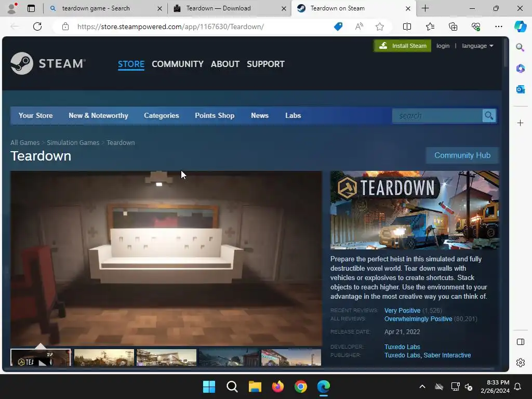Screen dimensions: 532x399
Task: Open the STORE top menu
Action: tap(131, 64)
